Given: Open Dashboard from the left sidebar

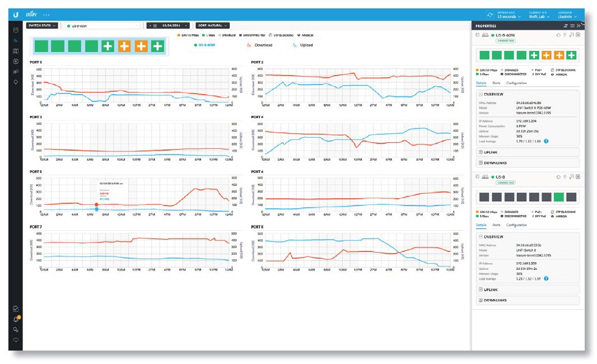Looking at the screenshot, I should pos(16,30).
